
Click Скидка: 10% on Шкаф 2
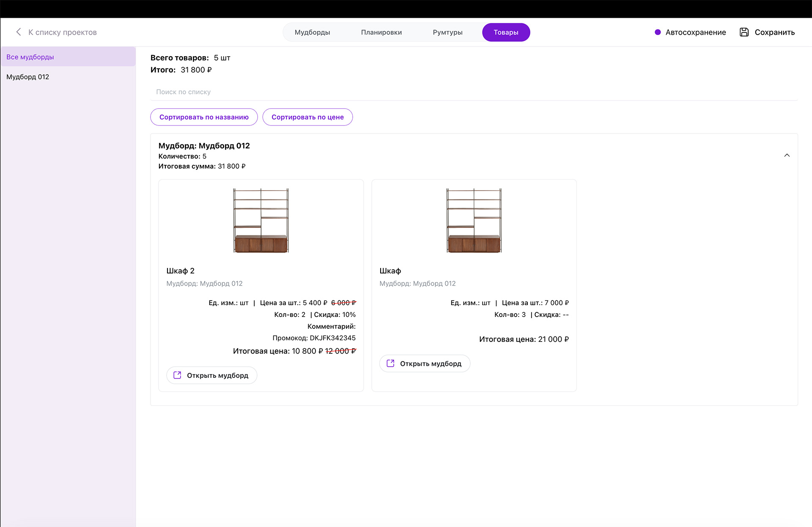click(335, 315)
